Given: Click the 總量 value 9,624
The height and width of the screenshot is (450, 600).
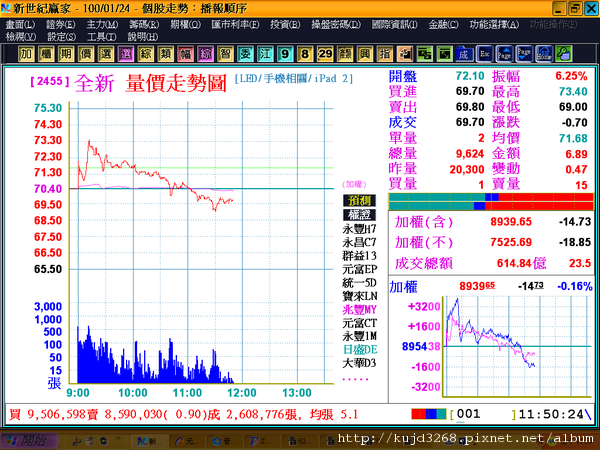Looking at the screenshot, I should 470,154.
